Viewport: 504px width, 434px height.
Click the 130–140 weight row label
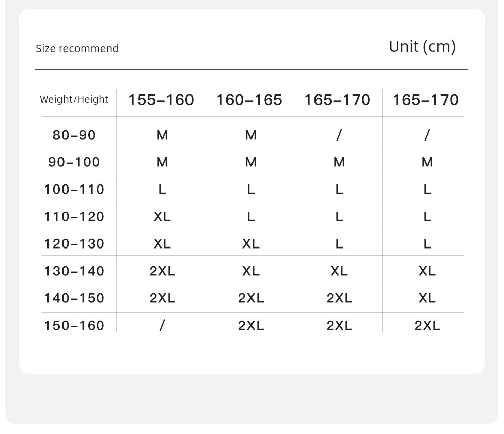(x=74, y=271)
